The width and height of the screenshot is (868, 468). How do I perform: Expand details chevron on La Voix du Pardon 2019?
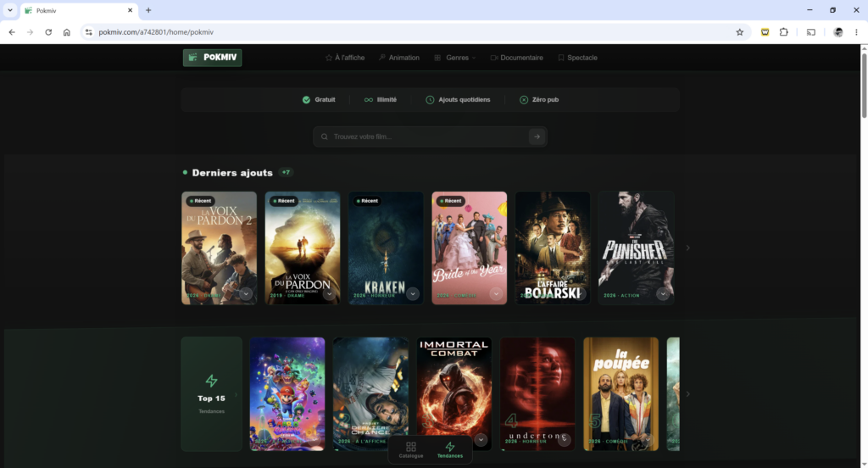330,294
